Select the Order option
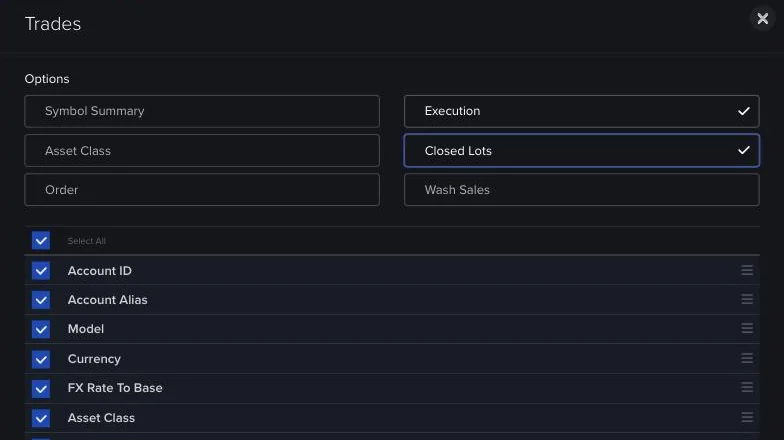The height and width of the screenshot is (440, 784). click(202, 190)
